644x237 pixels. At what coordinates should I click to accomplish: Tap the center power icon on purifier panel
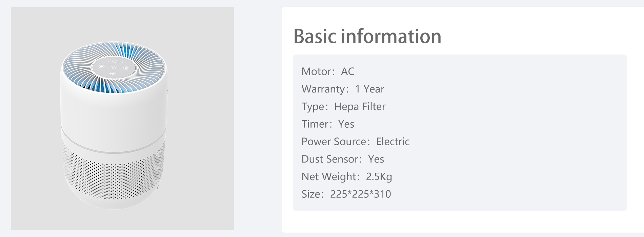[114, 67]
